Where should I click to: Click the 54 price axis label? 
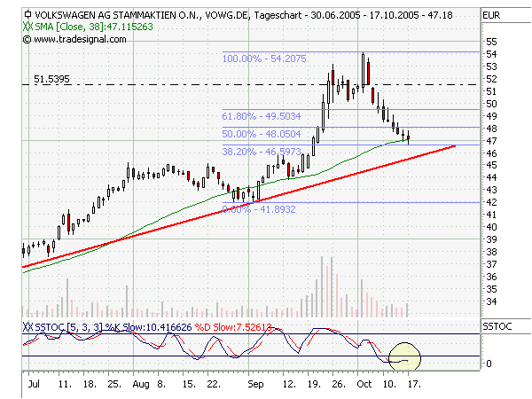pos(491,54)
